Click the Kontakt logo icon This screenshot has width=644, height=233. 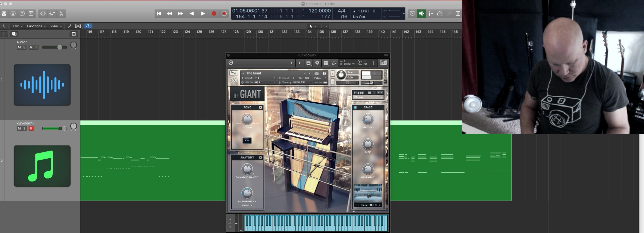[231, 63]
